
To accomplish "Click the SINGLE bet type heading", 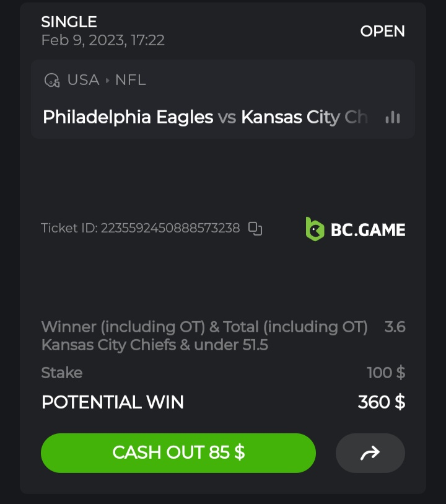I will (x=69, y=22).
